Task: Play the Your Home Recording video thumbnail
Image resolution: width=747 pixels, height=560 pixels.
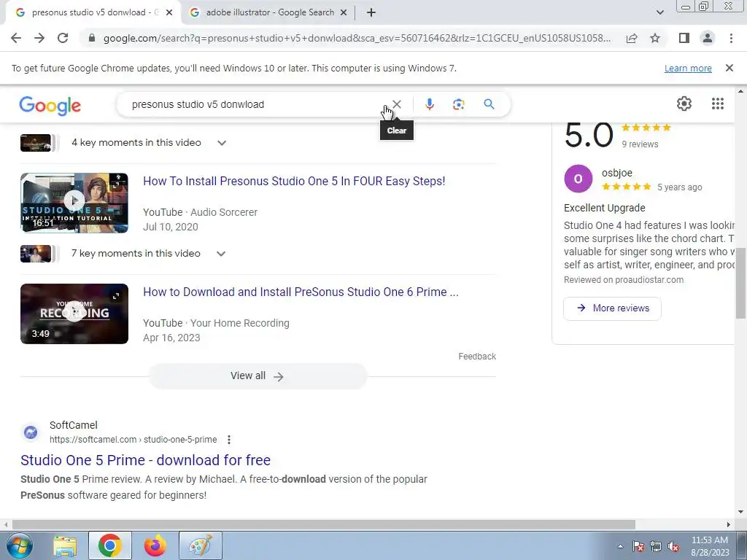Action: [x=74, y=314]
